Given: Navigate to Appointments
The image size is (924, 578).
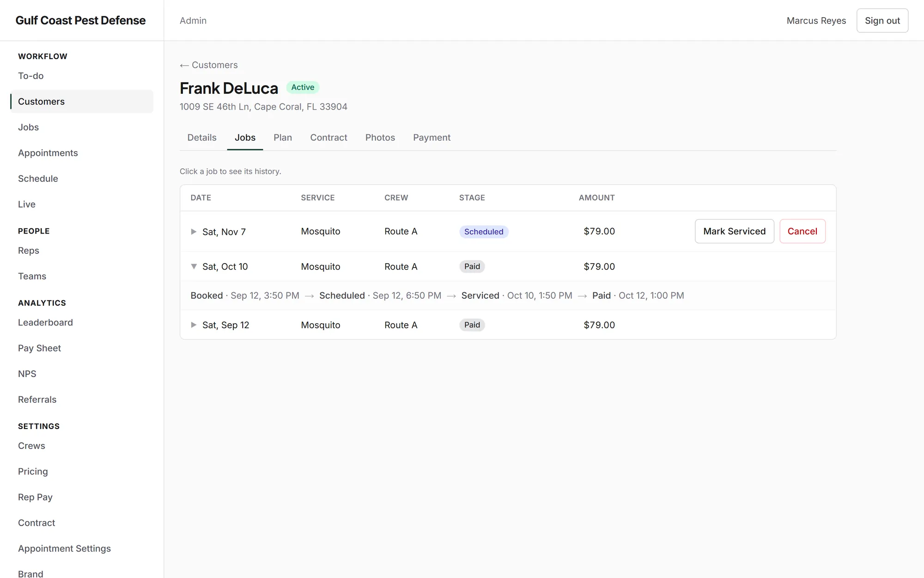Looking at the screenshot, I should 82,153.
